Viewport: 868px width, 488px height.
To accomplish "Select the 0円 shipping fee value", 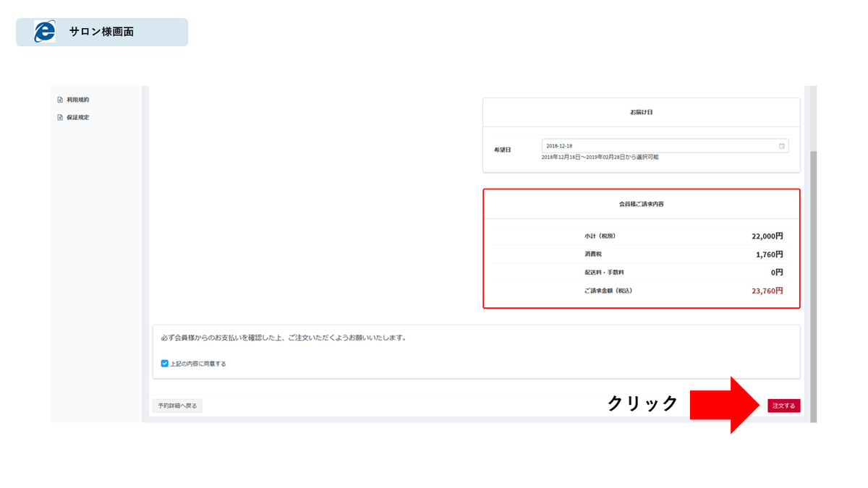I will pos(777,273).
